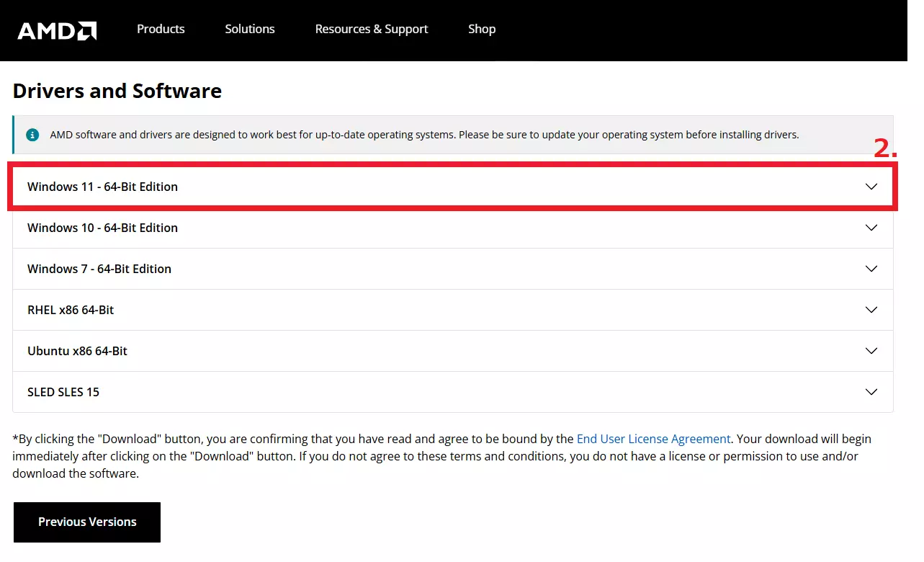Click the Drivers and Software heading

[x=117, y=91]
